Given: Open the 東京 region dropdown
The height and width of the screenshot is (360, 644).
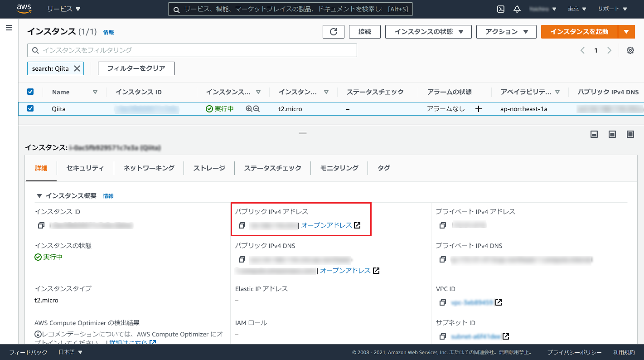Looking at the screenshot, I should pos(577,9).
